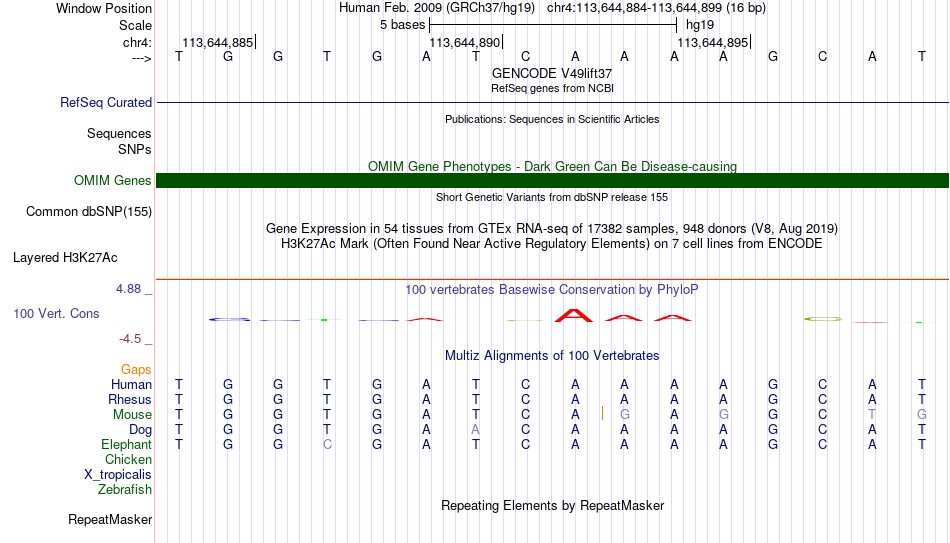Image resolution: width=950 pixels, height=543 pixels.
Task: Open the OMIM Genes track label
Action: 113,181
